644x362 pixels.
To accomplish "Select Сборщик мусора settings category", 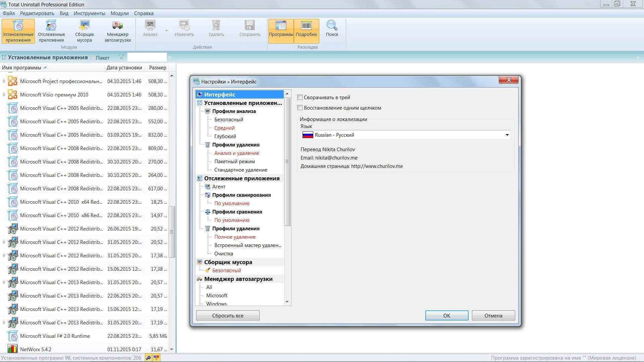I will (239, 262).
